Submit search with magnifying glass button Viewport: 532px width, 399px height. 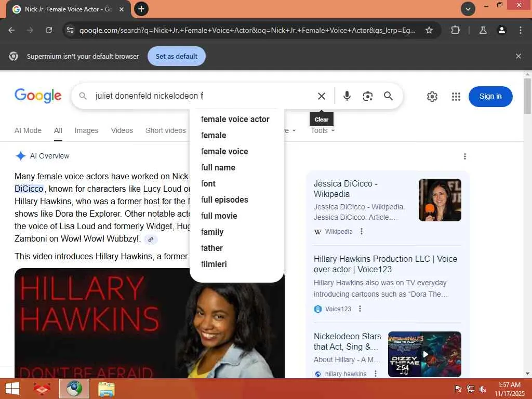click(x=389, y=96)
